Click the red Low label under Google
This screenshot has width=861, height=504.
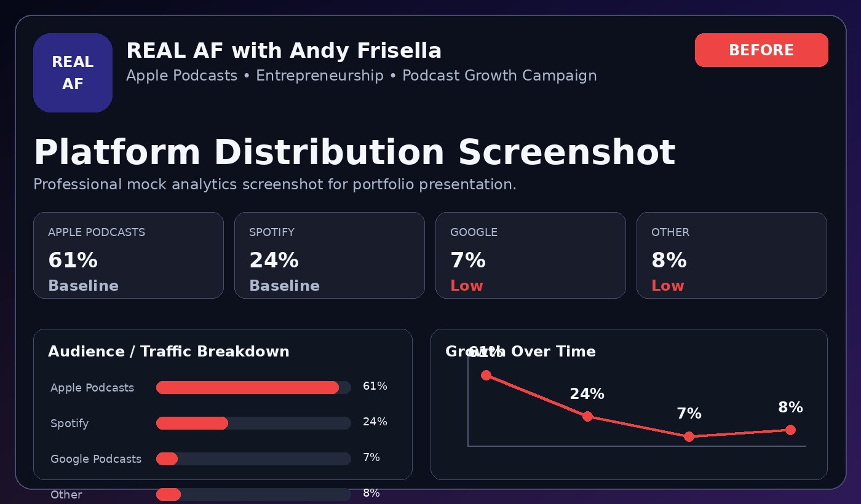click(x=467, y=286)
